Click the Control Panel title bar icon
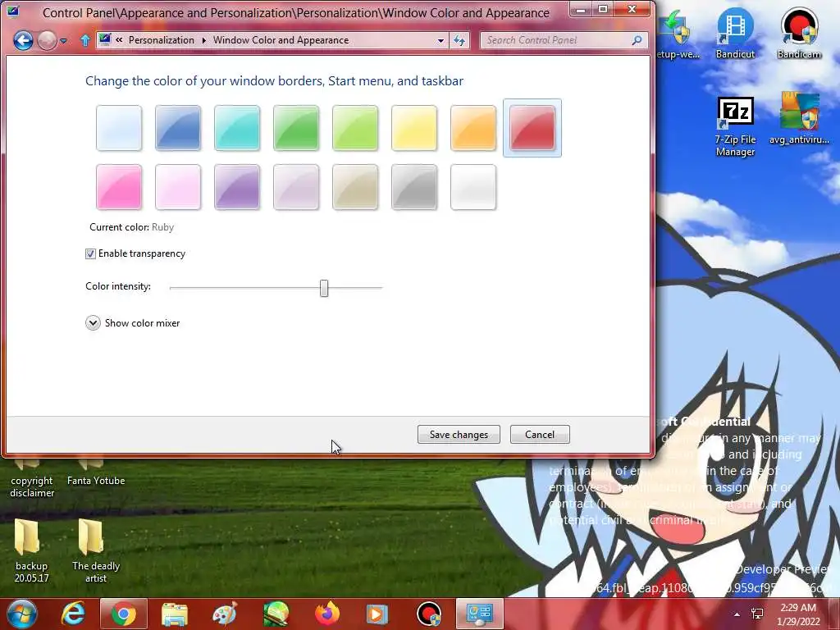This screenshot has width=840, height=630. pyautogui.click(x=13, y=11)
